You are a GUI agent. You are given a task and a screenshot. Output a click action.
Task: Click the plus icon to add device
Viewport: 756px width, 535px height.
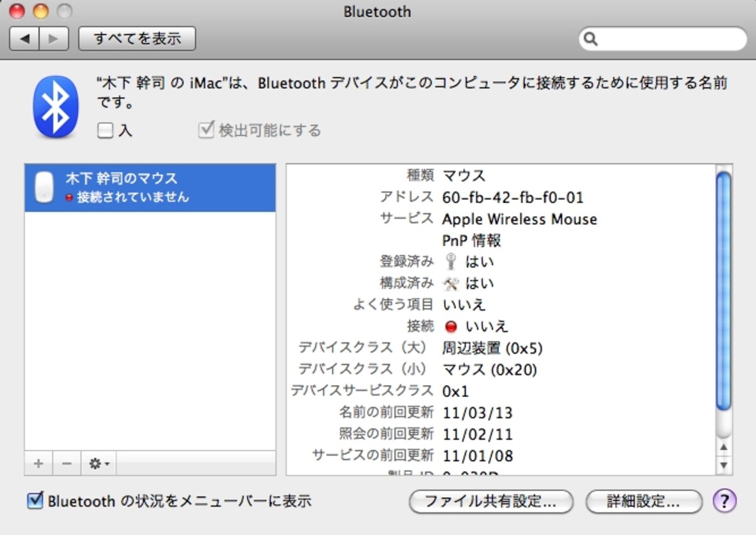point(38,464)
